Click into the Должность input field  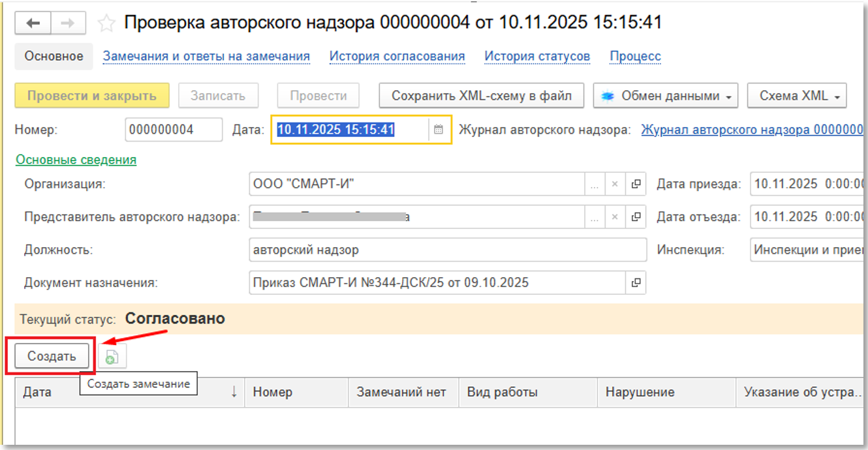[x=447, y=250]
